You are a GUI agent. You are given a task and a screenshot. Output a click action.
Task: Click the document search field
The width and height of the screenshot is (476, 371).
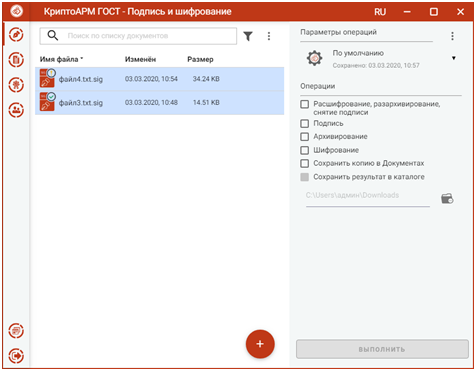coord(138,36)
